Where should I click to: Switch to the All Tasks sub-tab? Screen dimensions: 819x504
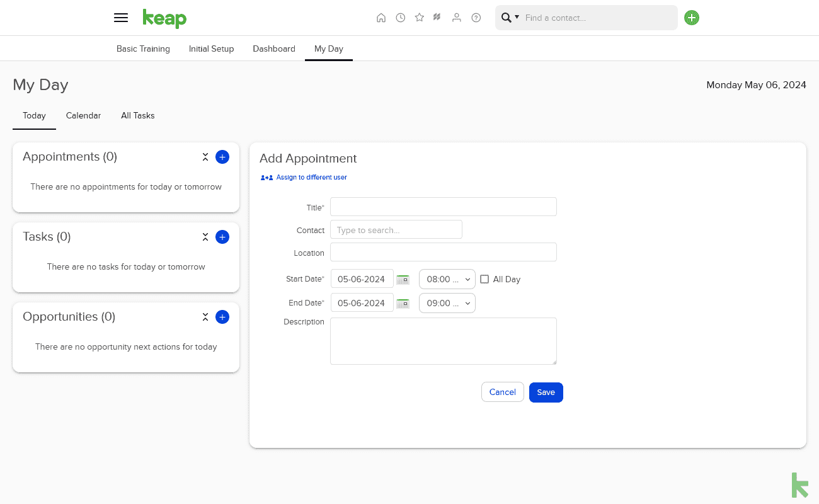(138, 116)
